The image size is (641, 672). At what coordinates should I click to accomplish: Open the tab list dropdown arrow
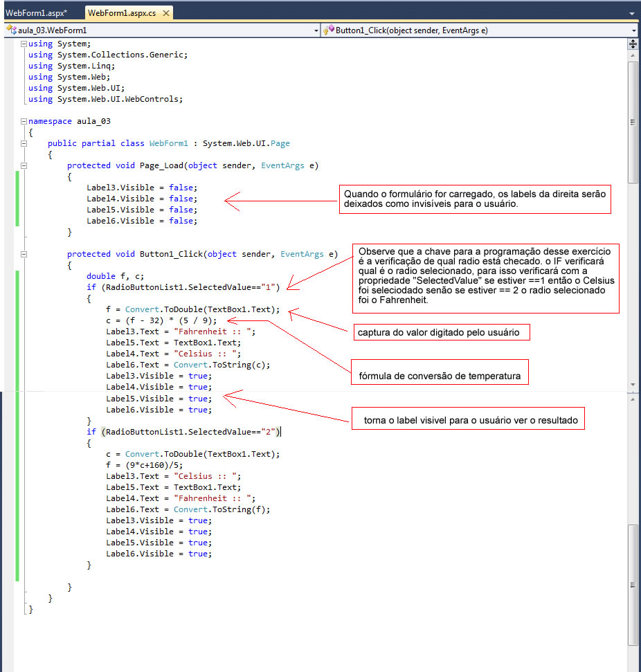pos(632,13)
